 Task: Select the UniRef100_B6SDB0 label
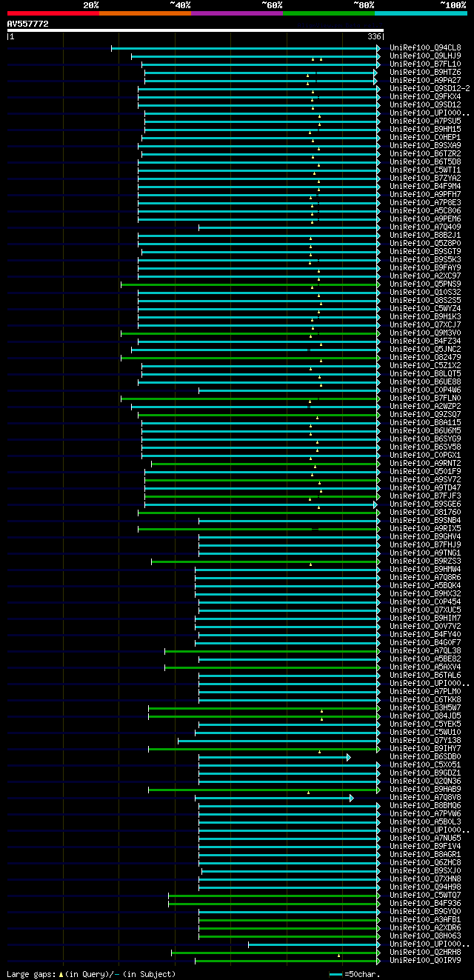(x=425, y=757)
